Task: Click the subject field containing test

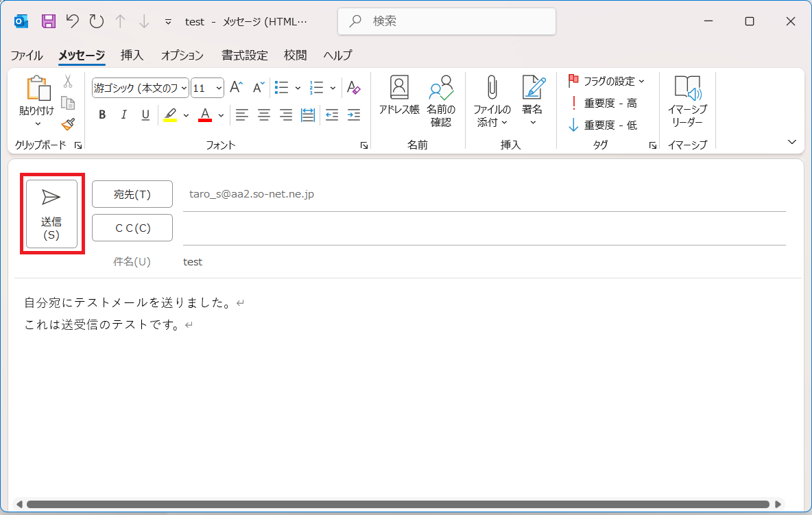Action: tap(480, 262)
